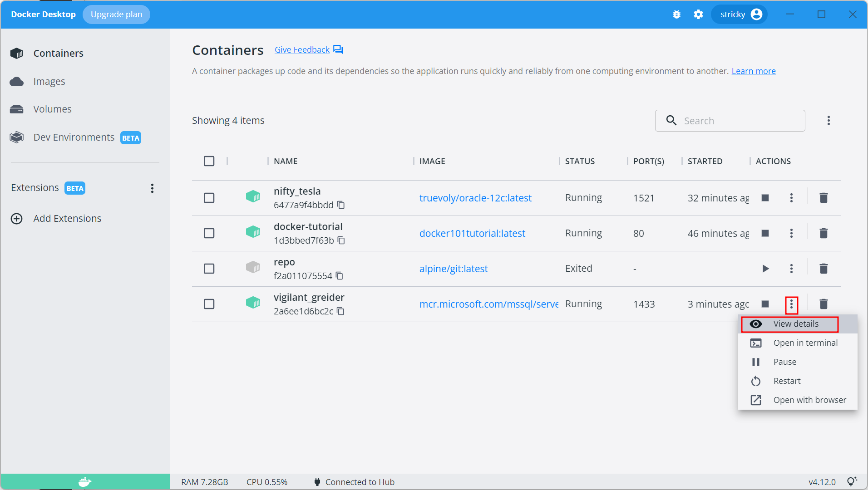
Task: Open list options menu beside search box
Action: (x=829, y=121)
